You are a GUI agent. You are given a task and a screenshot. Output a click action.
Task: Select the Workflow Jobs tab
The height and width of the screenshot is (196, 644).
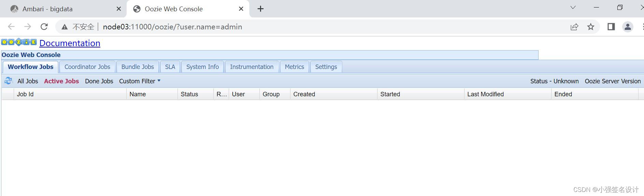(x=30, y=67)
